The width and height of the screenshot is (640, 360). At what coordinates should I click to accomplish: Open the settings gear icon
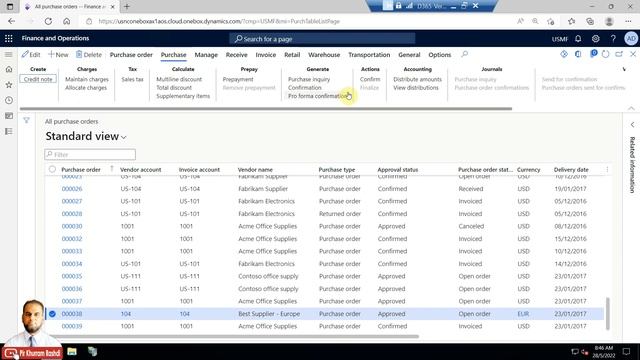coord(596,39)
